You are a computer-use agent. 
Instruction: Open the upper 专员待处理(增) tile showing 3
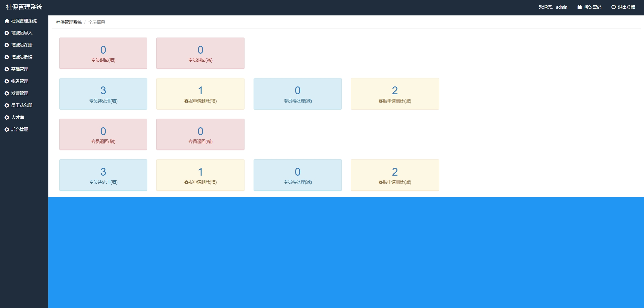103,94
